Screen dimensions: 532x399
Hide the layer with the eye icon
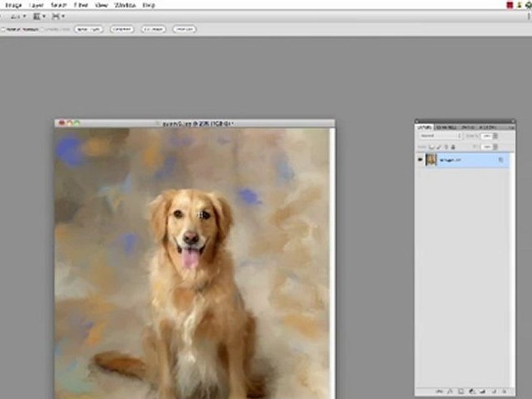421,160
